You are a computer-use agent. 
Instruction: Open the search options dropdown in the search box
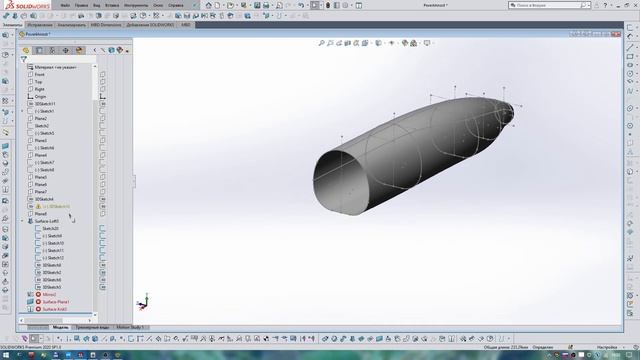click(x=589, y=5)
